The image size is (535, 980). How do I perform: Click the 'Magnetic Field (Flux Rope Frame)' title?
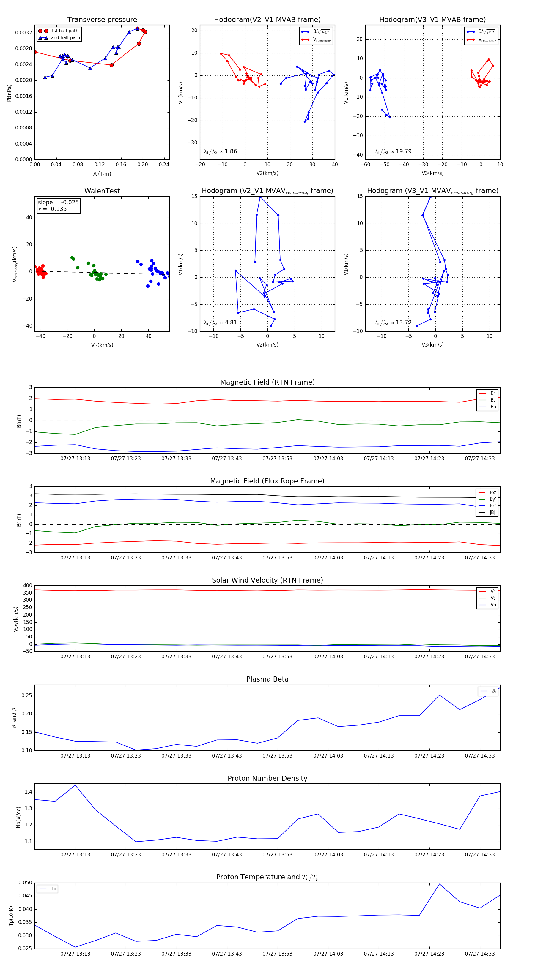[x=267, y=481]
